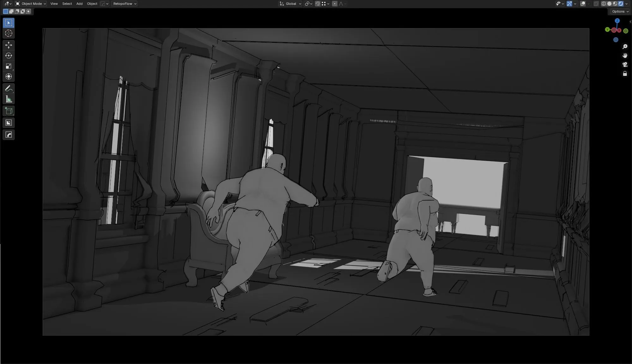Expand the gizmo options arrow
632x364 pixels.
coord(575,4)
